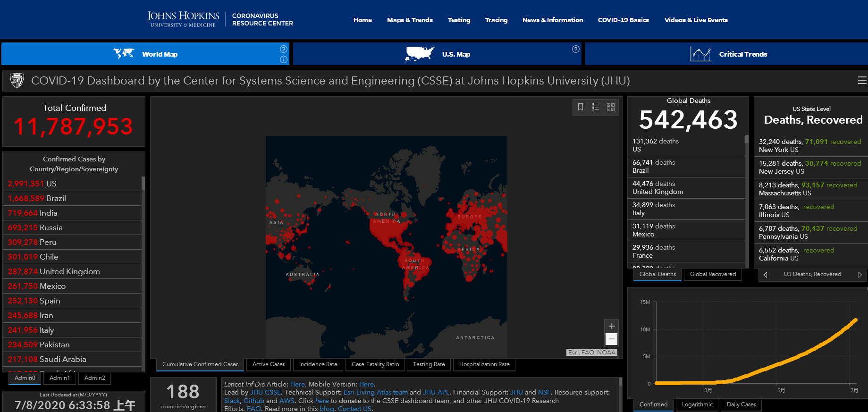
Task: Open the dashboard hamburger menu
Action: click(862, 81)
